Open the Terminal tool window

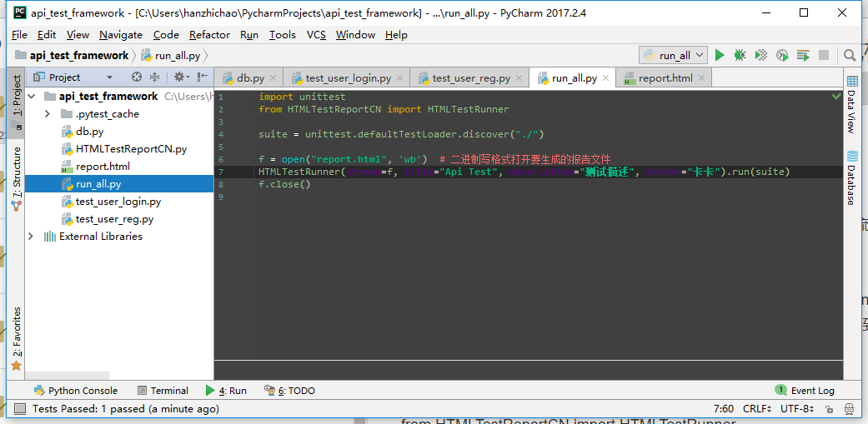pos(163,391)
